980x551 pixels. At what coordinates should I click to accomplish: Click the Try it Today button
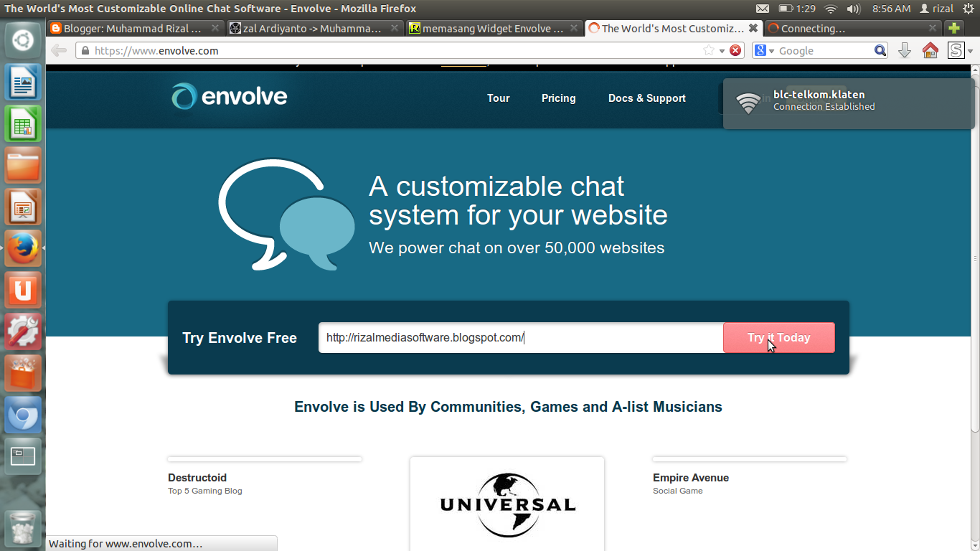[778, 337]
